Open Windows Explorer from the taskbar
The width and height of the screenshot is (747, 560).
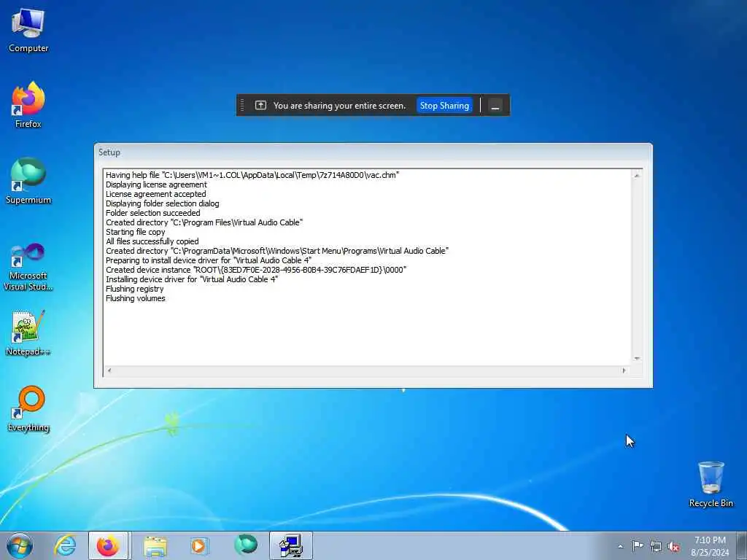pos(155,545)
